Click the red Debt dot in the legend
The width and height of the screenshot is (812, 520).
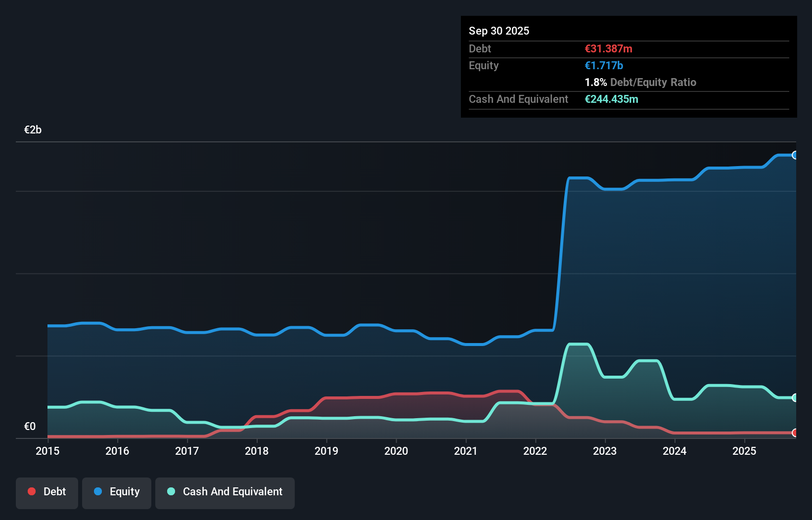point(32,491)
